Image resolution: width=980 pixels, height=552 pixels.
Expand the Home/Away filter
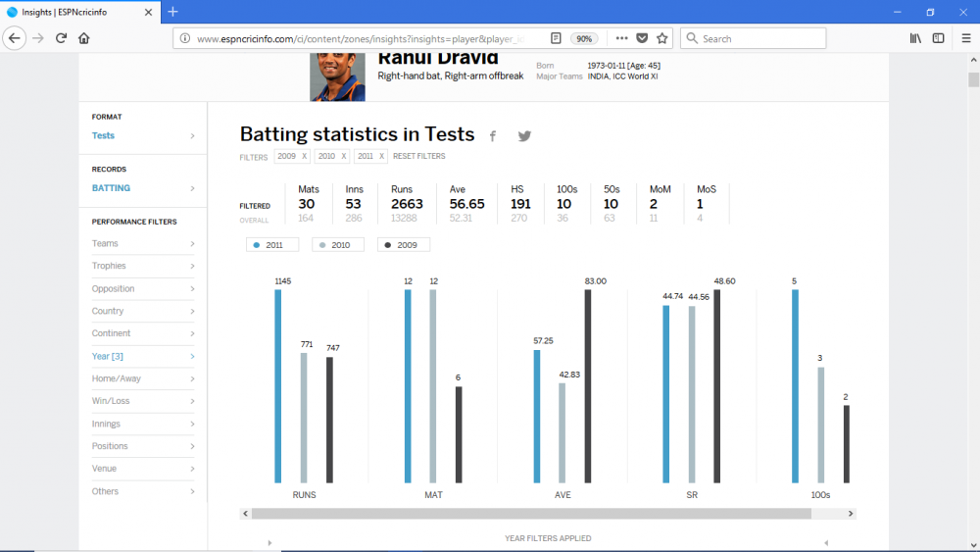pos(143,378)
